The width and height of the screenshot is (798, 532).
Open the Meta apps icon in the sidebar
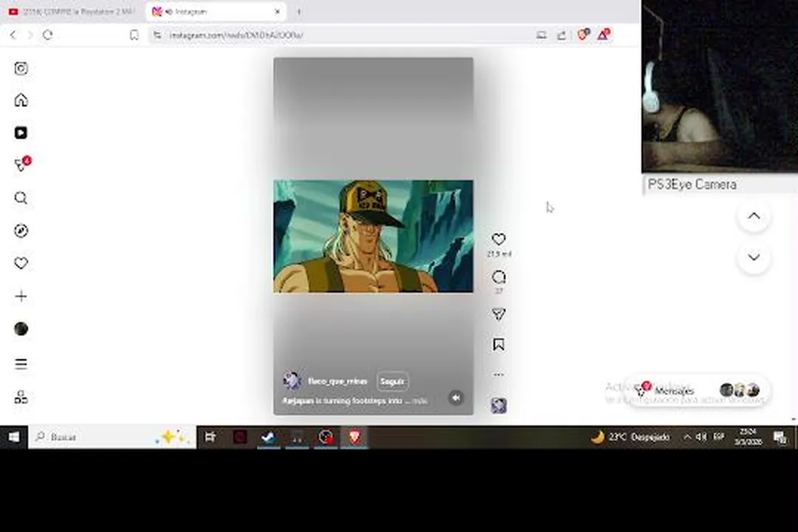coord(21,397)
